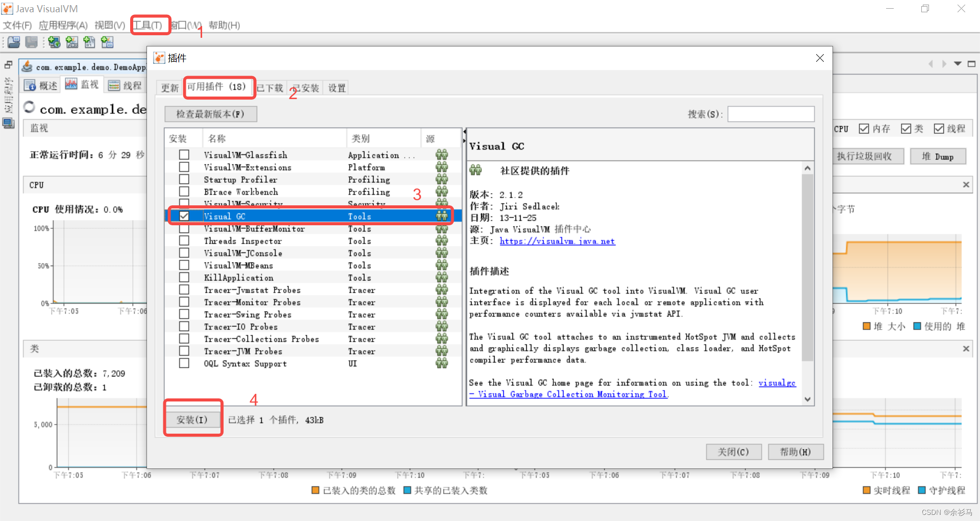
Task: Maximize the monitor view with the corner icon
Action: (x=972, y=64)
